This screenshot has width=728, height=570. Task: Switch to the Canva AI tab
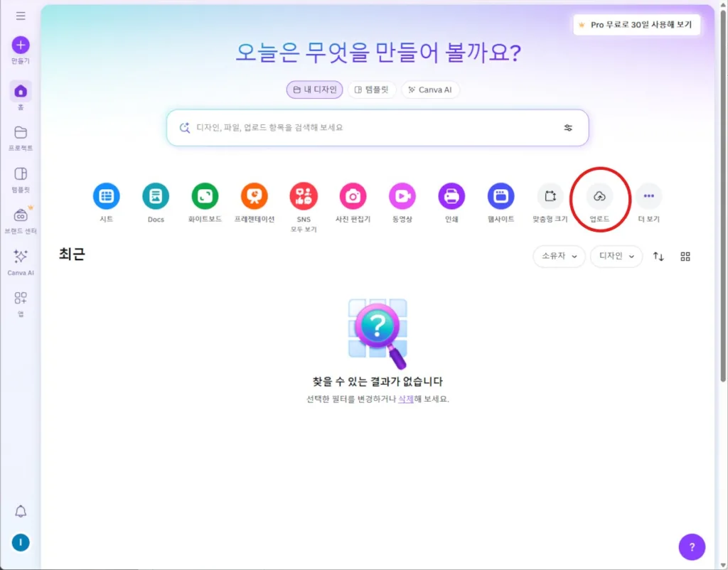tap(430, 90)
